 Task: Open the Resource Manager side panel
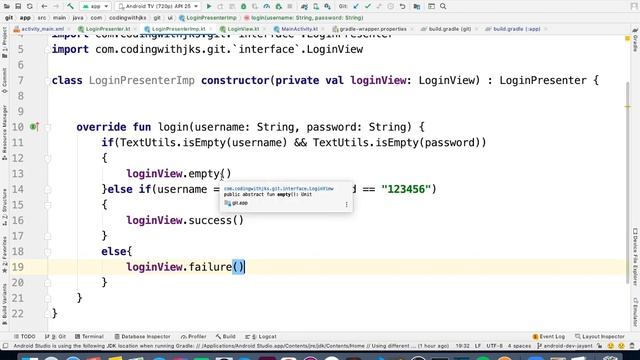(4, 133)
